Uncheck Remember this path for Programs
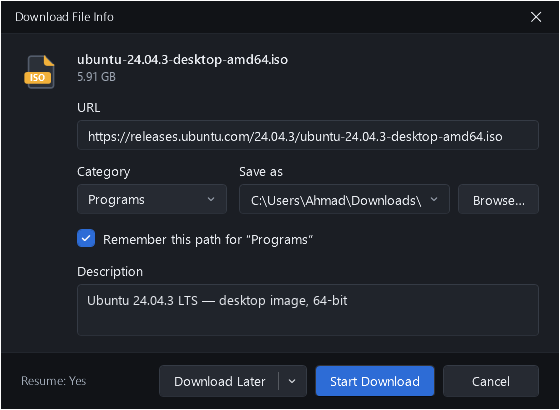 [86, 239]
